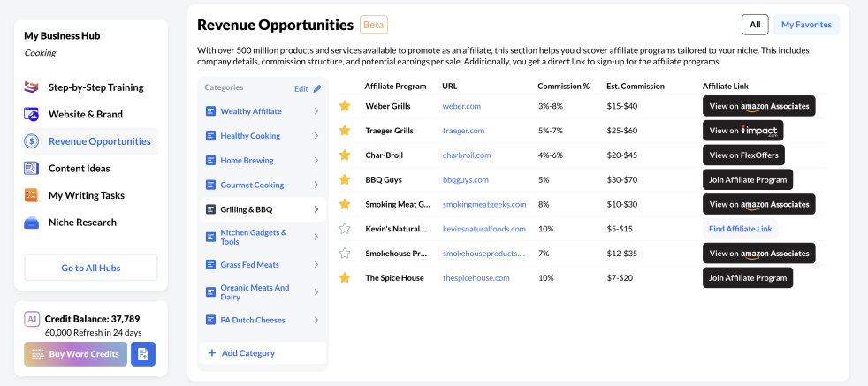Open My Writing Tasks section
868x386 pixels.
point(91,195)
